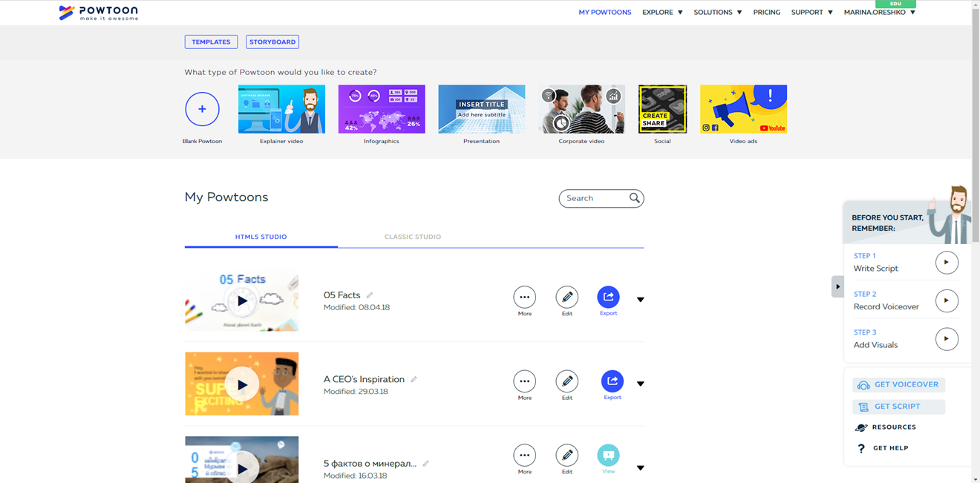Open More options for 5 фактов о минерал
Image resolution: width=980 pixels, height=483 pixels.
click(x=524, y=455)
